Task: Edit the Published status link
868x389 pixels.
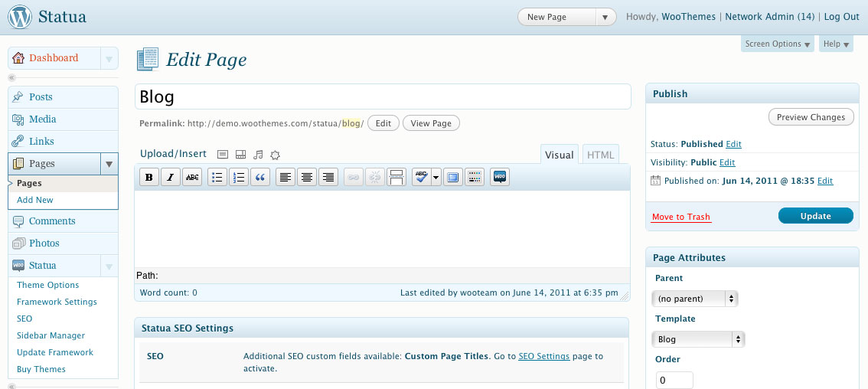Action: (733, 144)
